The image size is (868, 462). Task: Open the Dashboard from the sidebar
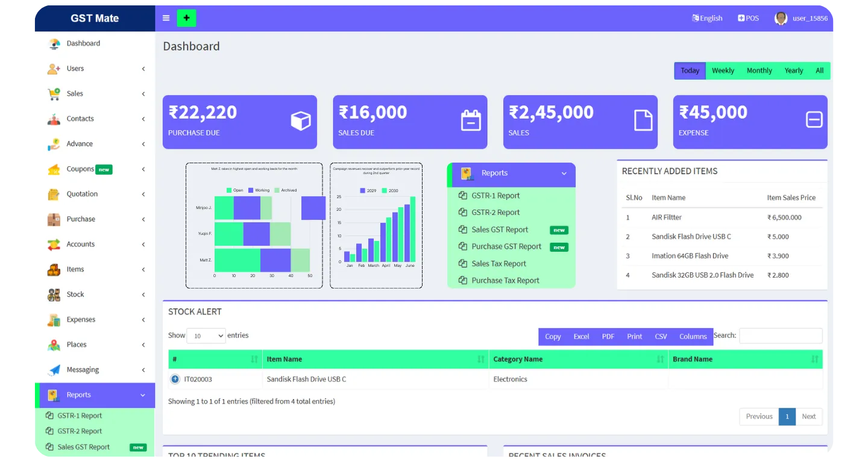pyautogui.click(x=83, y=43)
